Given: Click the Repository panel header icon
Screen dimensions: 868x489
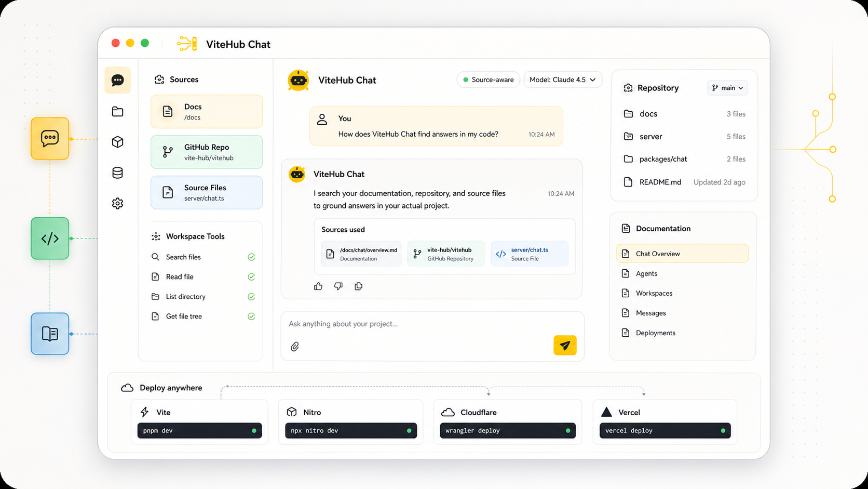Looking at the screenshot, I should [x=628, y=88].
